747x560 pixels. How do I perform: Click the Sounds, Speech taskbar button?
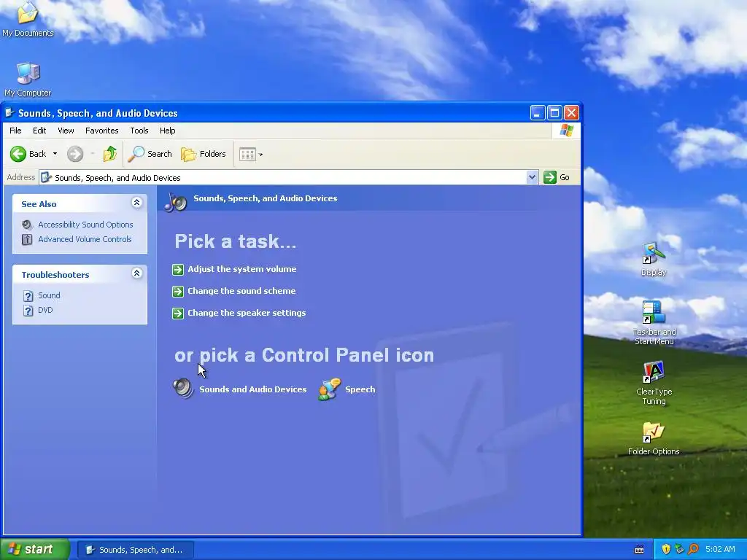[x=135, y=550]
